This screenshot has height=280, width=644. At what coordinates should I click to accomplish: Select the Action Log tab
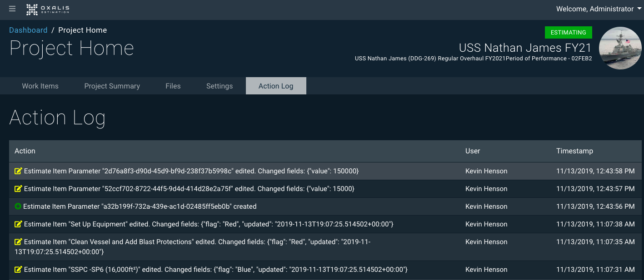click(x=275, y=86)
